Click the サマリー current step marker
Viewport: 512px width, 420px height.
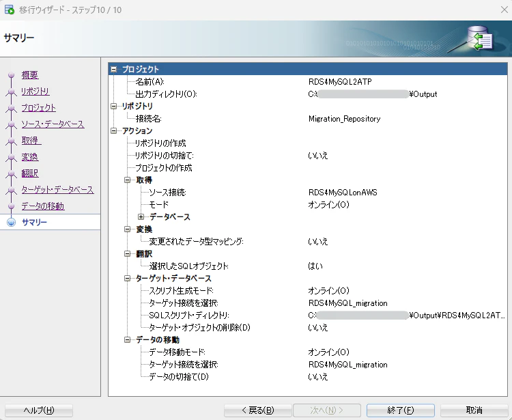point(12,222)
